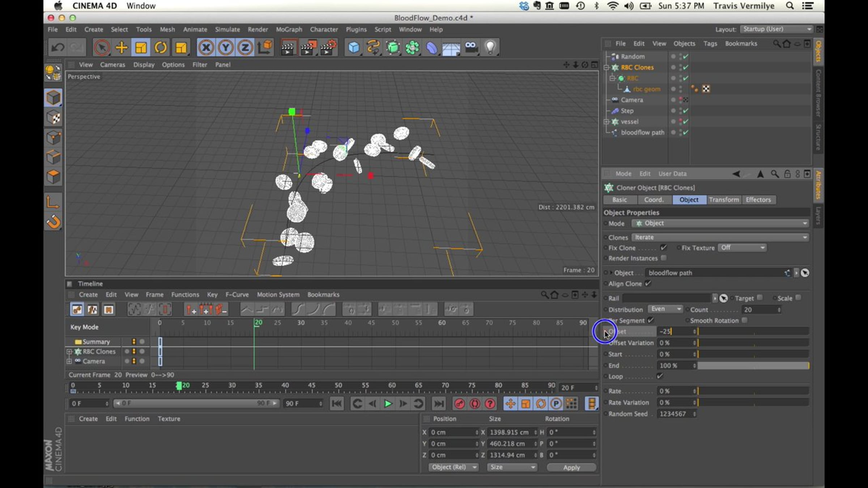
Task: Expand RBC Clones track in Timeline
Action: coord(69,351)
